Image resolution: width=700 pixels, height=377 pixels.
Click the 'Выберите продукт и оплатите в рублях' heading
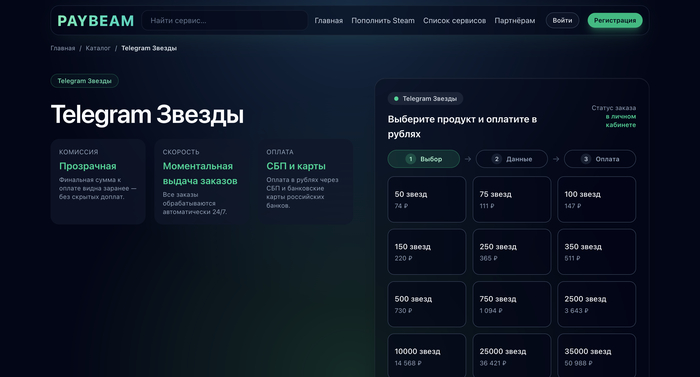[x=462, y=126]
